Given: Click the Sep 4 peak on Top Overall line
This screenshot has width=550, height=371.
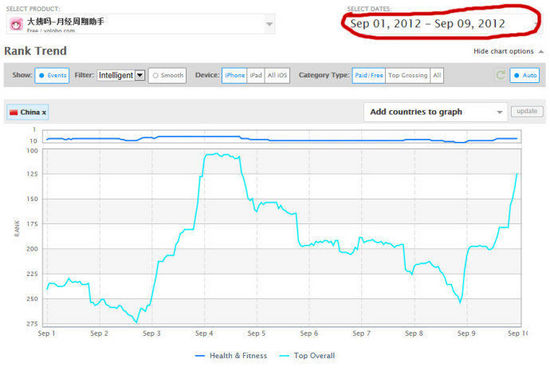Looking at the screenshot, I should click(217, 153).
